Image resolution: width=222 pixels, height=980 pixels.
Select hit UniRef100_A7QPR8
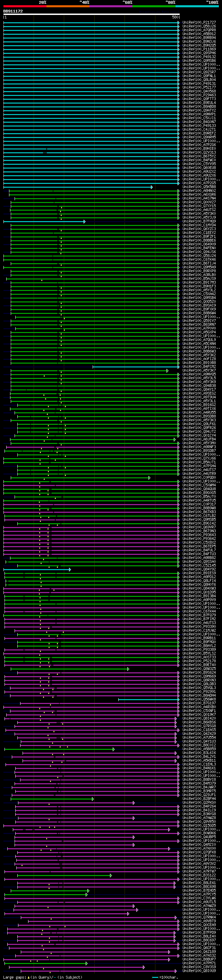click(199, 30)
